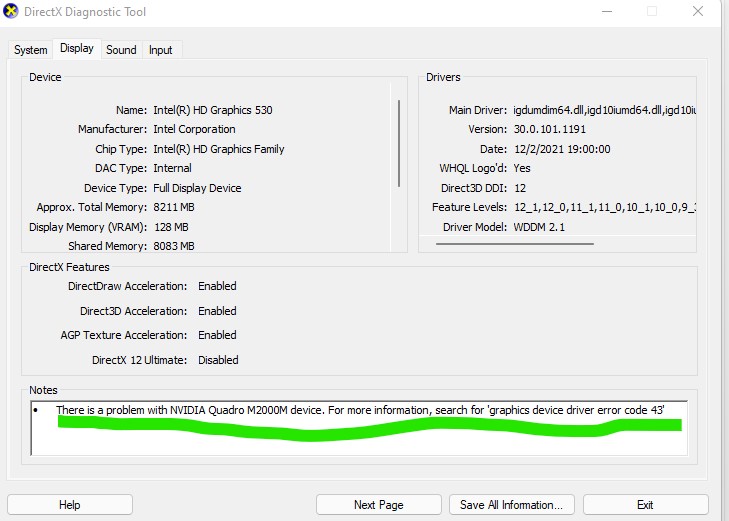Minimize the DirectX Diagnostic Tool window

click(x=607, y=11)
